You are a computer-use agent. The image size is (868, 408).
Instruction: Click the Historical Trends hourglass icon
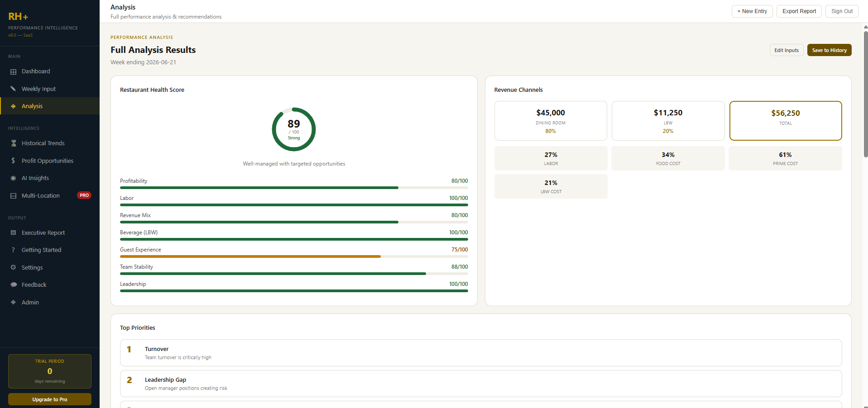pos(13,143)
